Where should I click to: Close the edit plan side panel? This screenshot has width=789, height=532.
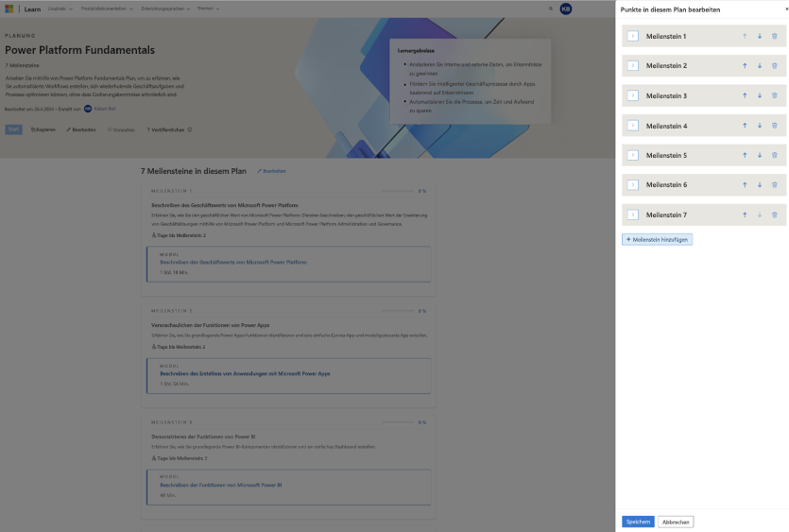(x=786, y=9)
